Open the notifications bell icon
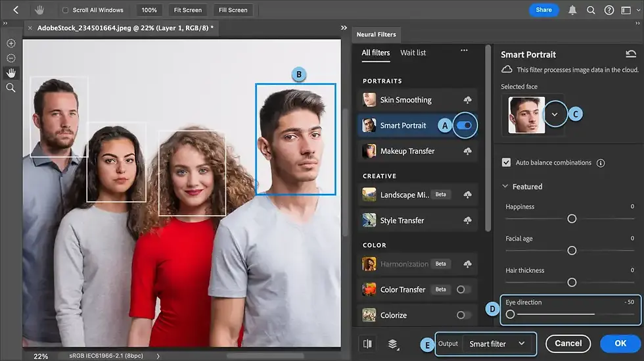Screen dimensions: 644x361 point(572,10)
